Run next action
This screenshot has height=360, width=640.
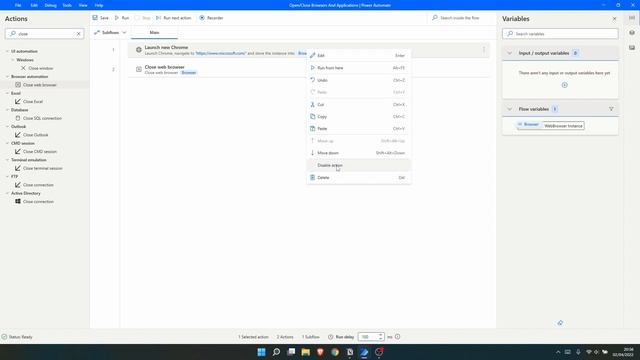[173, 18]
